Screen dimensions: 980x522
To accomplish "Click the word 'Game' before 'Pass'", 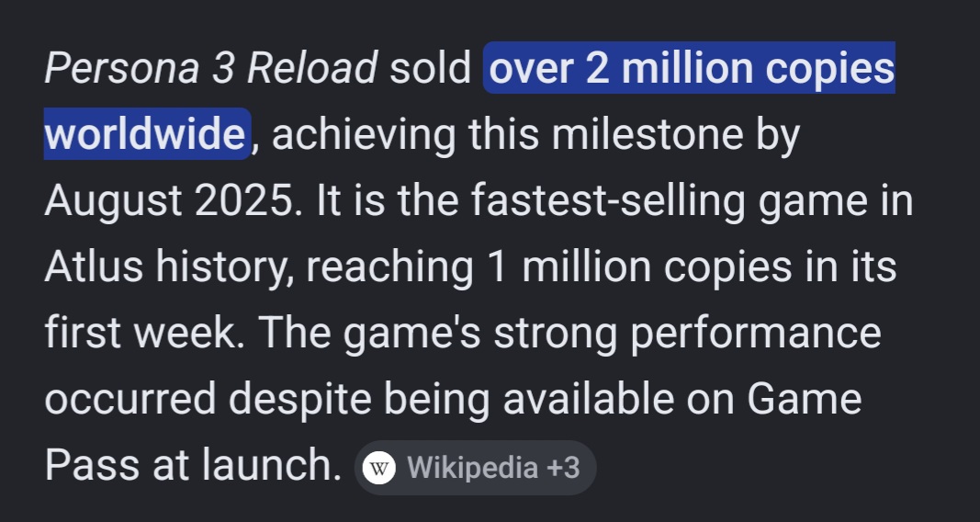I will tap(805, 399).
